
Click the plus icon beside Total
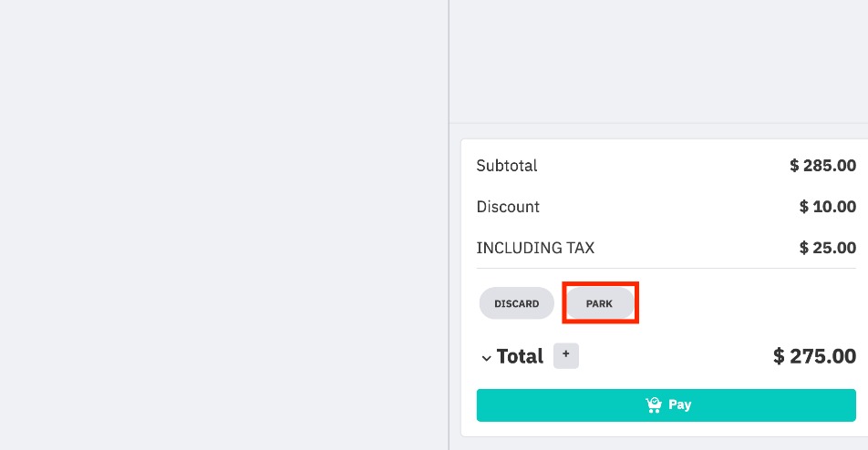pyautogui.click(x=565, y=355)
